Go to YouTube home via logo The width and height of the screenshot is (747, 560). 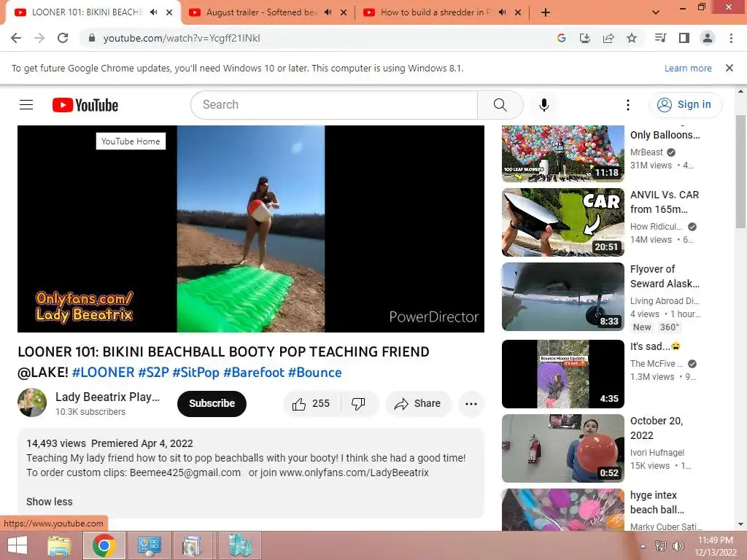pos(85,105)
